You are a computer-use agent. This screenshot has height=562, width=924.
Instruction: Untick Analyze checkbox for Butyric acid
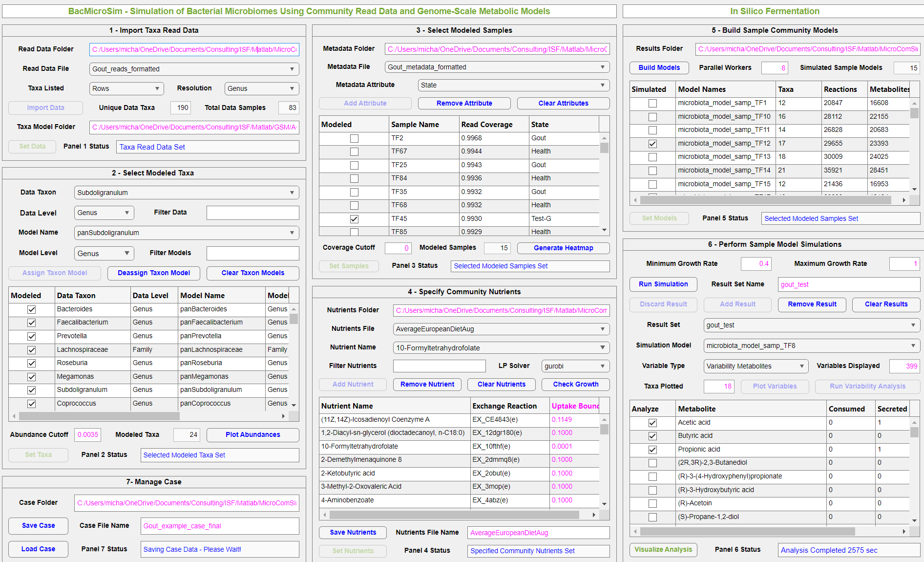[652, 436]
